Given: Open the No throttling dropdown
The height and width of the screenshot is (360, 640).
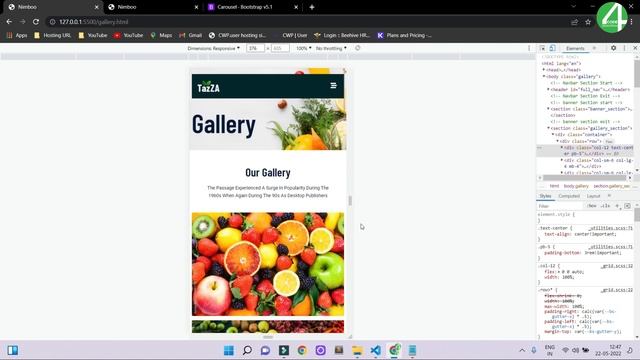Looking at the screenshot, I should (x=331, y=48).
